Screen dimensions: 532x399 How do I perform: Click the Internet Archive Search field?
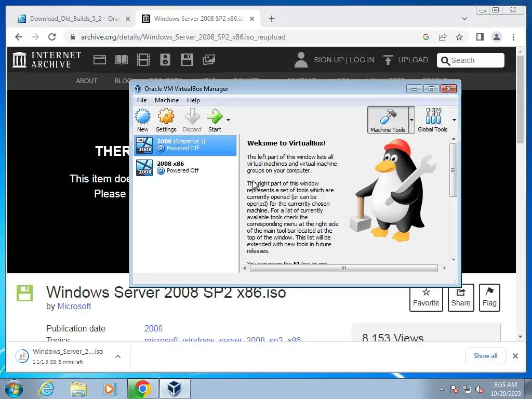pos(471,60)
